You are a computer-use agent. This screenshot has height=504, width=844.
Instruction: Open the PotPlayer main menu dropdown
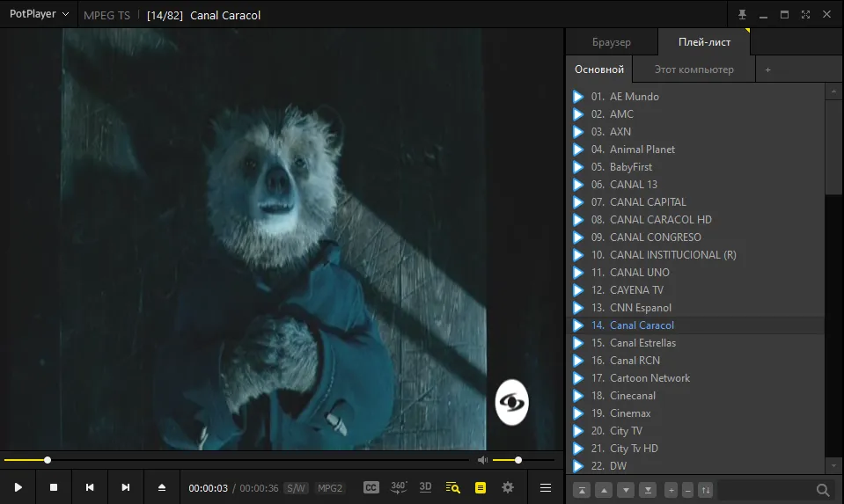click(x=39, y=14)
